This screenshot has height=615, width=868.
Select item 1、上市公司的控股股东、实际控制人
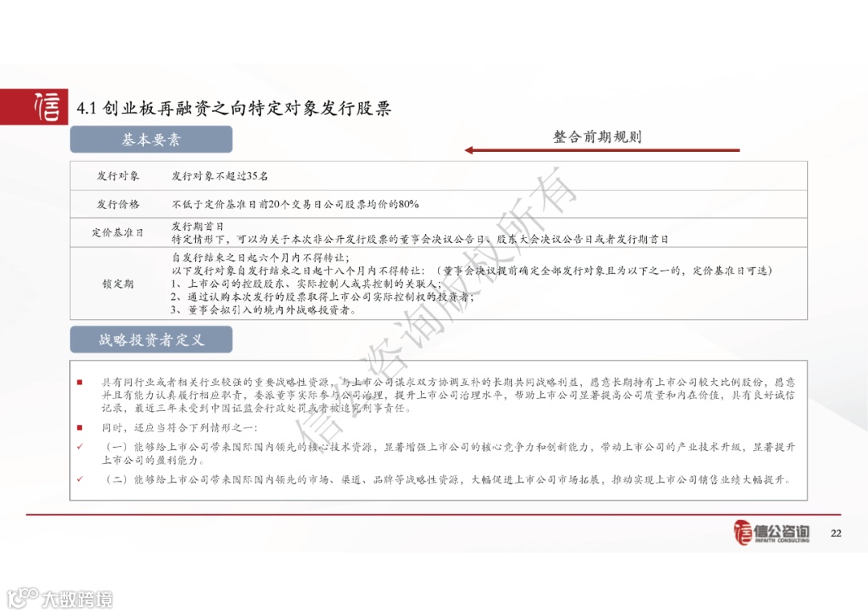(306, 284)
